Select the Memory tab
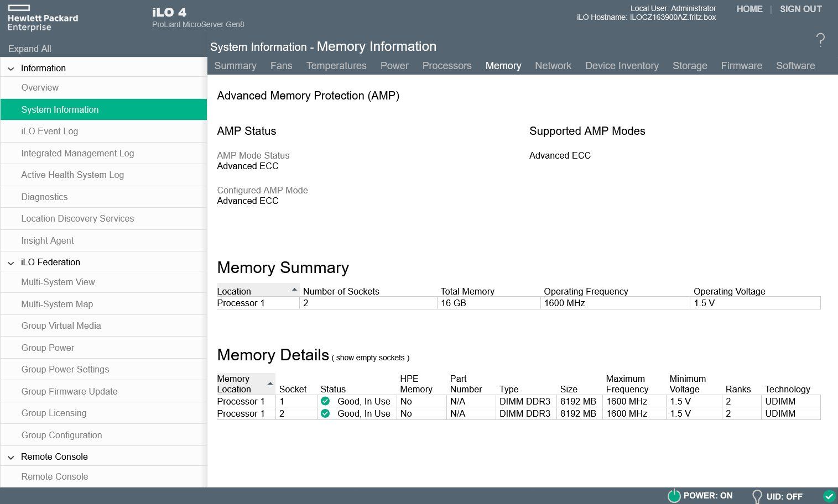838x504 pixels. pos(503,66)
